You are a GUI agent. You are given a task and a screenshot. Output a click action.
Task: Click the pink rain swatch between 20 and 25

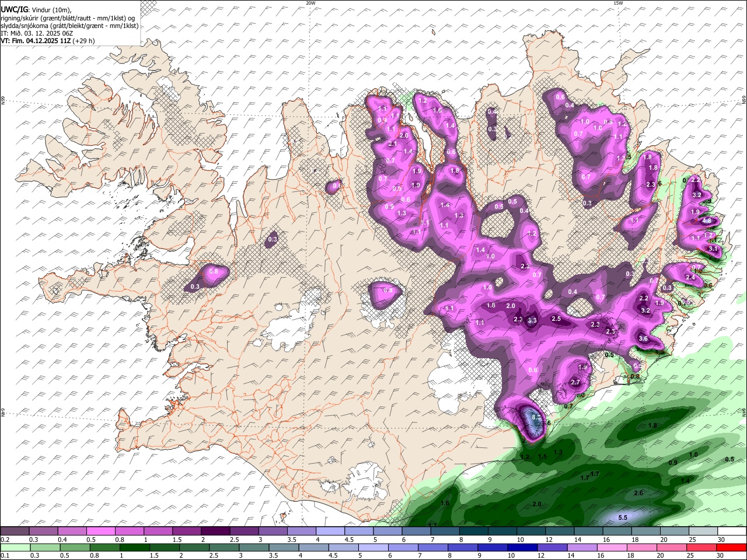pos(673,547)
